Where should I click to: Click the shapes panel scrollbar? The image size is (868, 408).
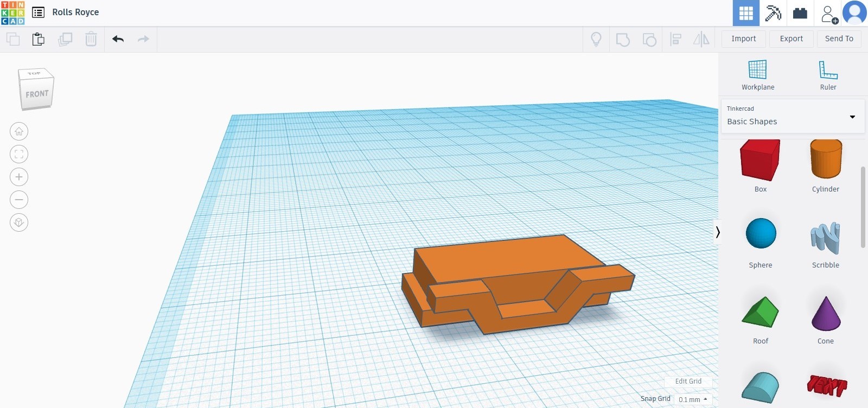(863, 207)
